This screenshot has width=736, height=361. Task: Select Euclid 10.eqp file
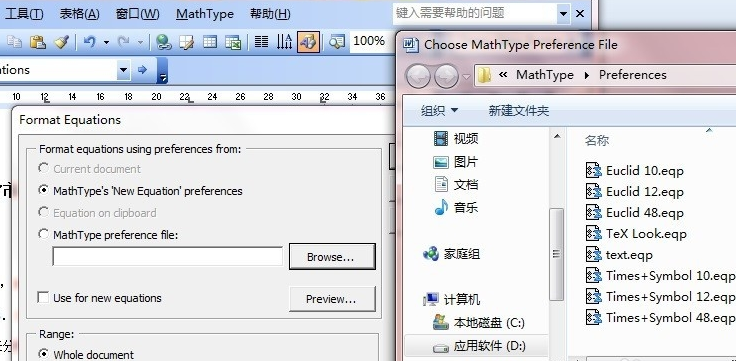(635, 170)
